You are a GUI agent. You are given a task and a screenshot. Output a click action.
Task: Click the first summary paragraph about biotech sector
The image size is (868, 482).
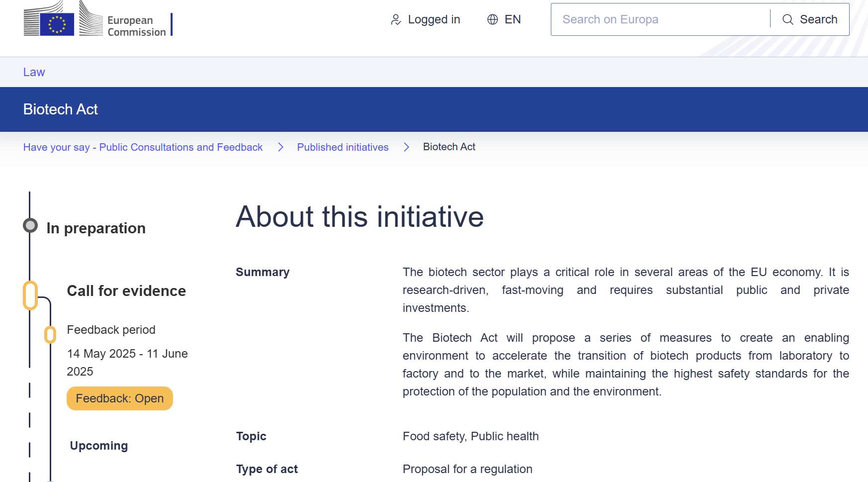click(626, 290)
